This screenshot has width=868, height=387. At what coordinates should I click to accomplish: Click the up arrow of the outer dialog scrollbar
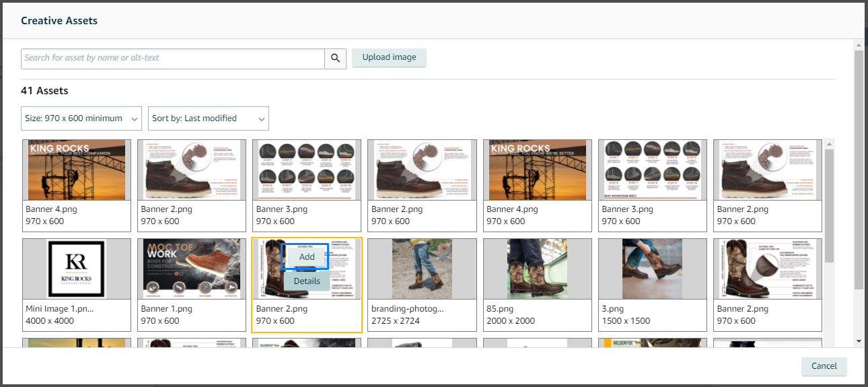click(859, 44)
